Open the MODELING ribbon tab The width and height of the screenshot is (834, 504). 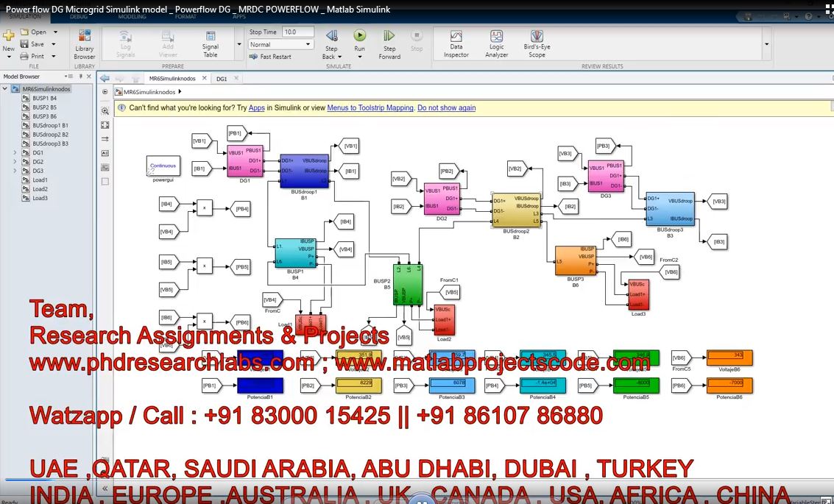pyautogui.click(x=132, y=16)
